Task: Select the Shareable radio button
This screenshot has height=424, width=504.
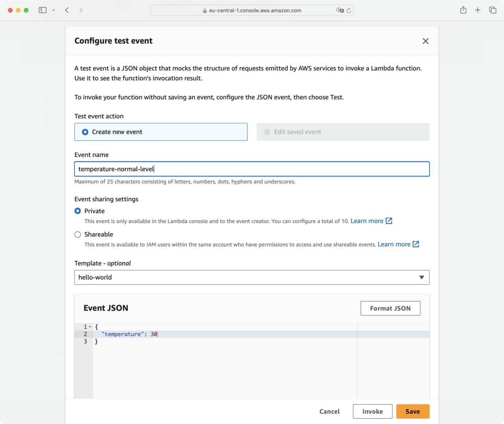Action: (78, 235)
